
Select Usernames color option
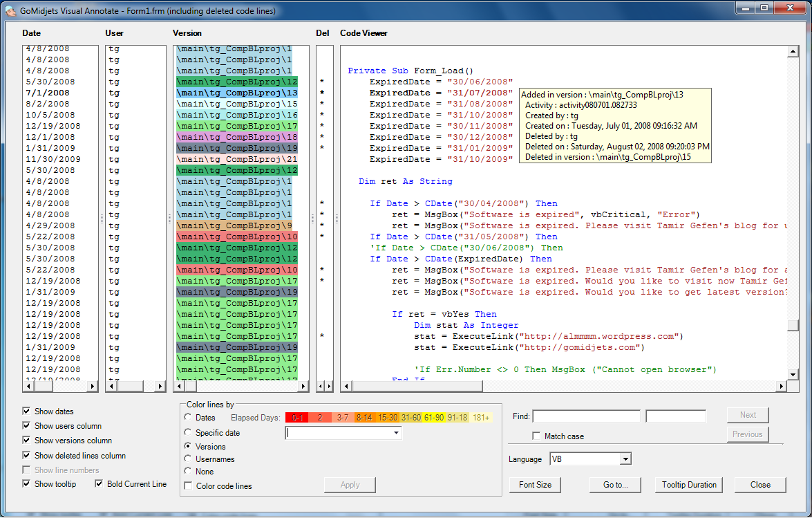point(188,459)
